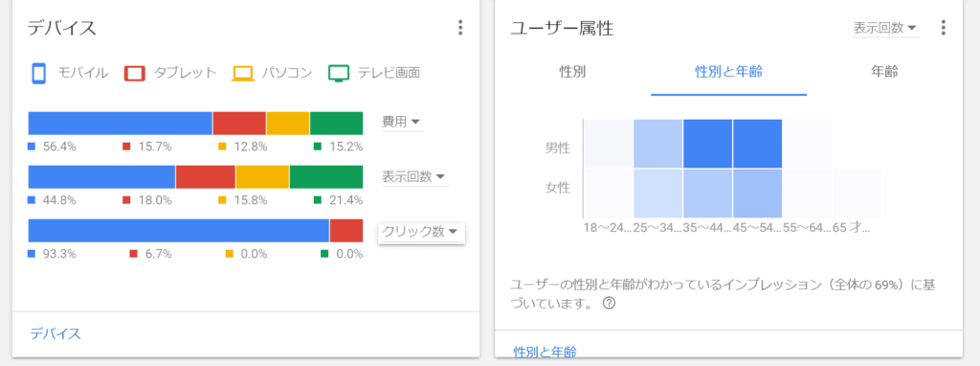The image size is (980, 366).
Task: Click the 女性 45～54 heatmap cell
Action: [758, 193]
